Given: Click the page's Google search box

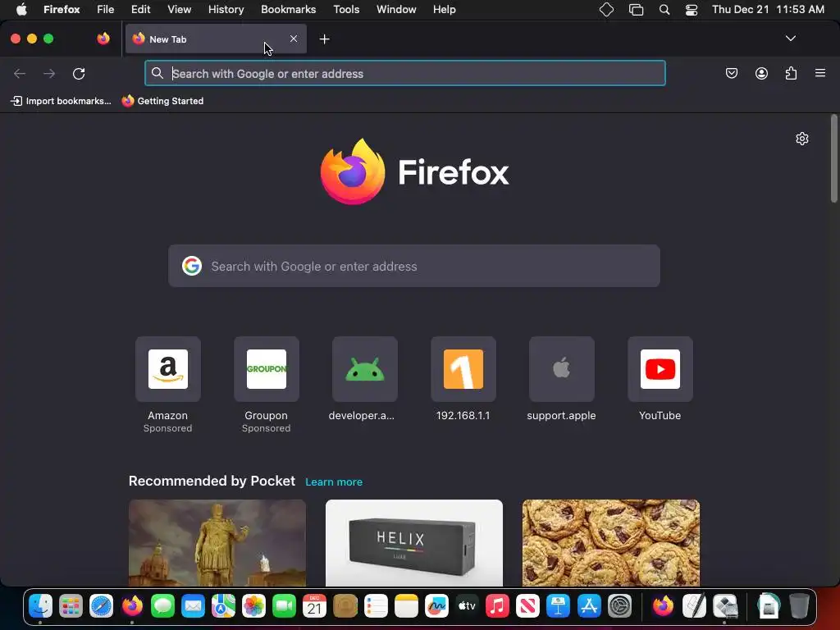Looking at the screenshot, I should (x=414, y=267).
